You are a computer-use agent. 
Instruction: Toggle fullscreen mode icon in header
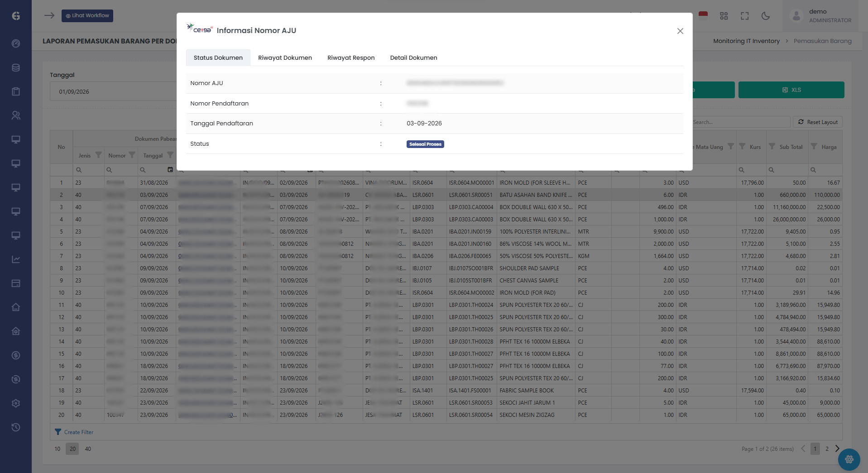tap(745, 16)
